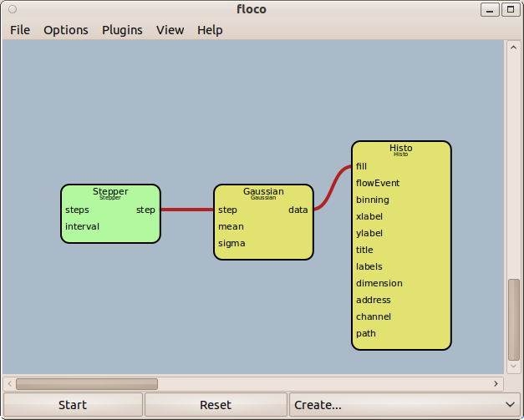
Task: Open the View menu
Action: pyautogui.click(x=170, y=30)
